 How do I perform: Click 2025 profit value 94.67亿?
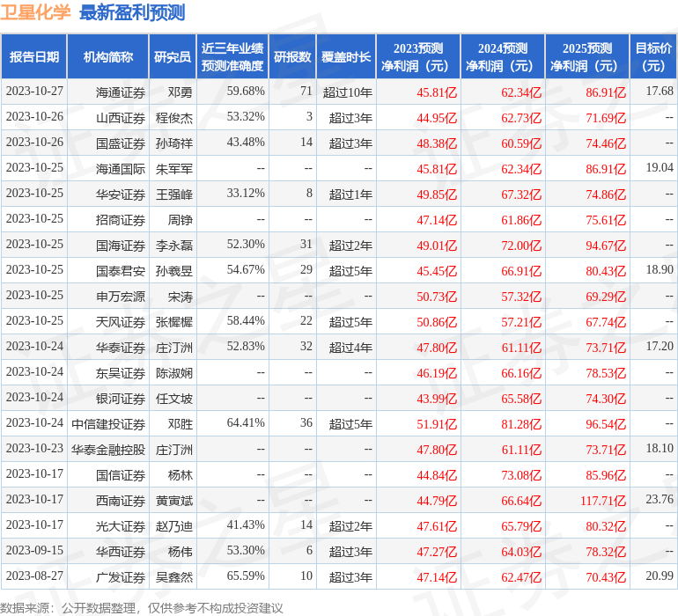coord(606,246)
